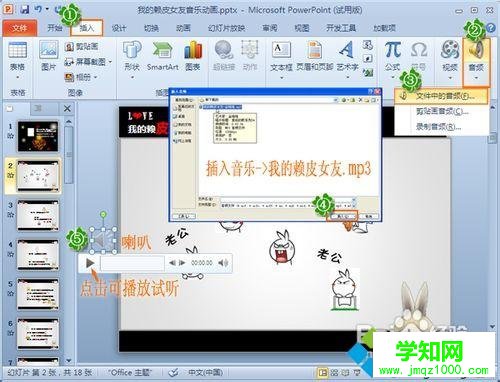Click the Hyperlink (超链接) icon
This screenshot has height=382, width=500.
pyautogui.click(x=223, y=50)
